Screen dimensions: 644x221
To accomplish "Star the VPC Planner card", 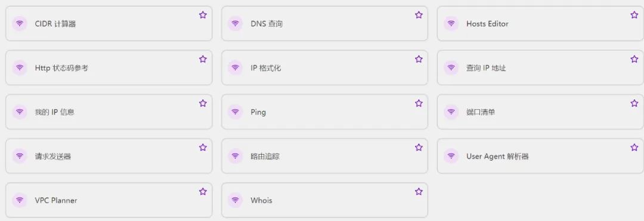I will (203, 192).
